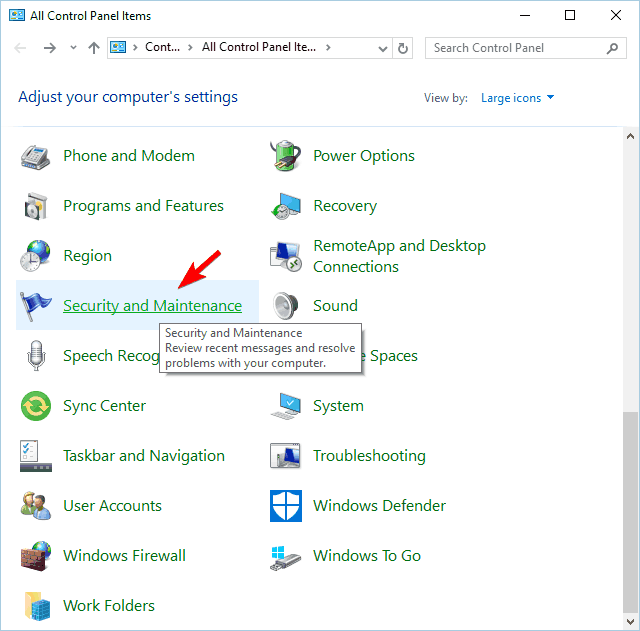The height and width of the screenshot is (631, 640).
Task: Expand chevron after All Control Panel Items
Action: 328,47
